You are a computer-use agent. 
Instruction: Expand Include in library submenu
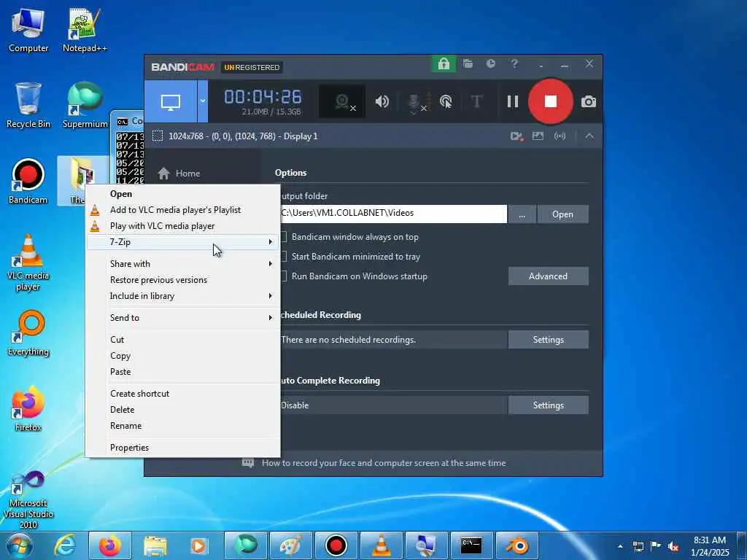click(x=183, y=296)
